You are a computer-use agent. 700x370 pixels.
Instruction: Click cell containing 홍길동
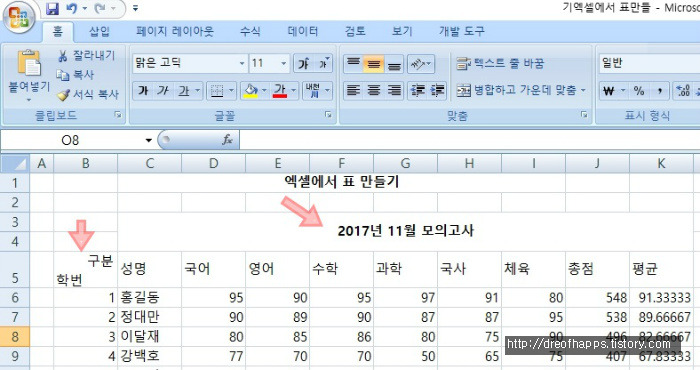tap(150, 297)
